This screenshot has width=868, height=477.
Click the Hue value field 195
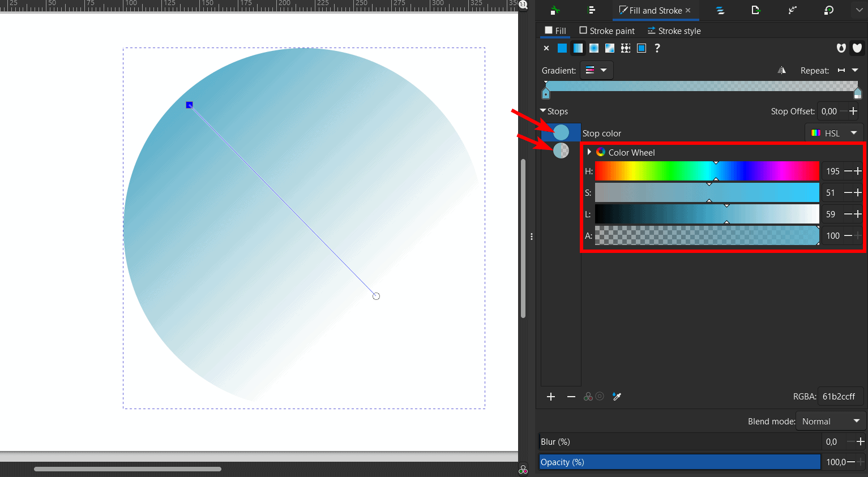click(833, 171)
